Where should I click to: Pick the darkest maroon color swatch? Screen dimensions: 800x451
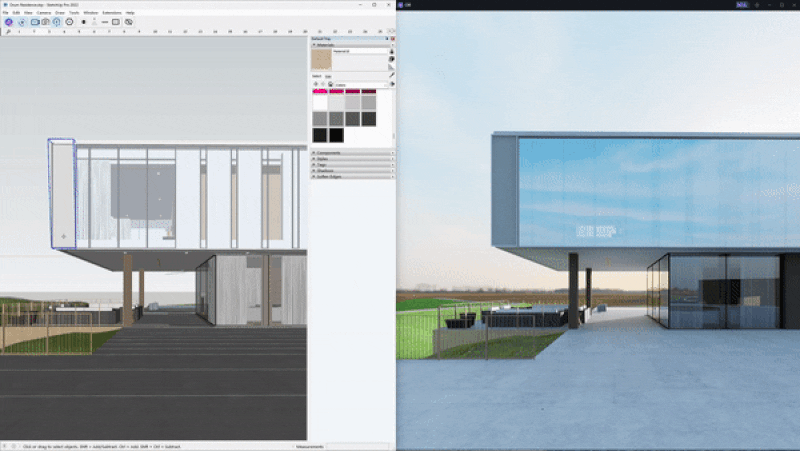[369, 91]
